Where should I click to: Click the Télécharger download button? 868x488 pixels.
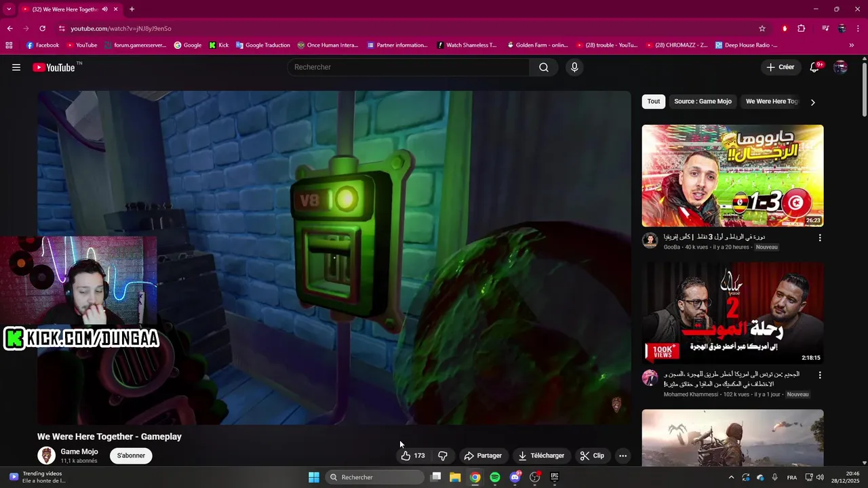click(x=541, y=455)
